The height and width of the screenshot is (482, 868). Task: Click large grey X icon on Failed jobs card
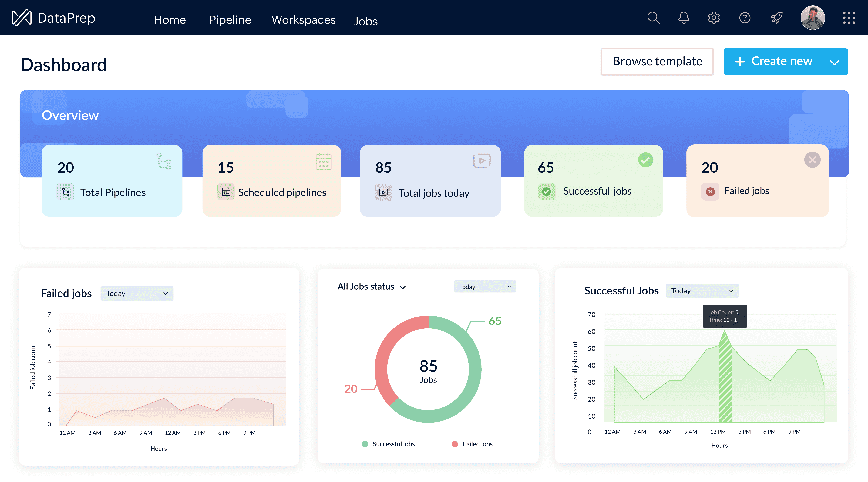click(x=812, y=160)
